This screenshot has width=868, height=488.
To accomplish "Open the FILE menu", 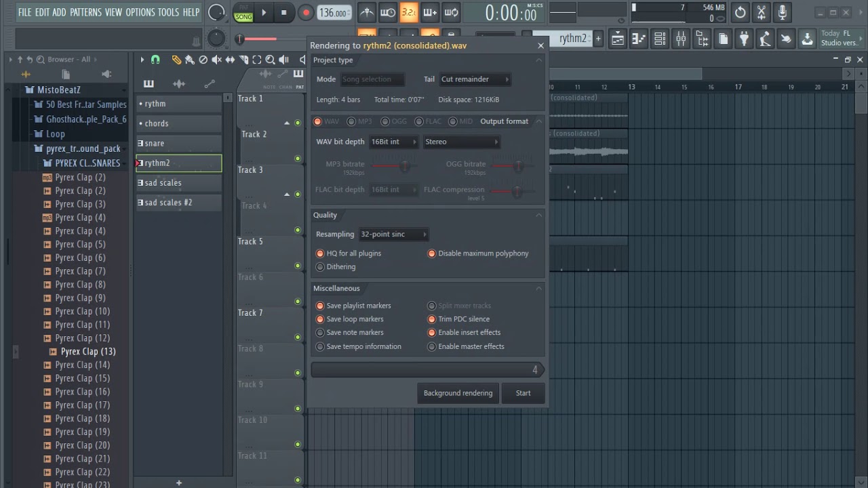I will pos(24,12).
